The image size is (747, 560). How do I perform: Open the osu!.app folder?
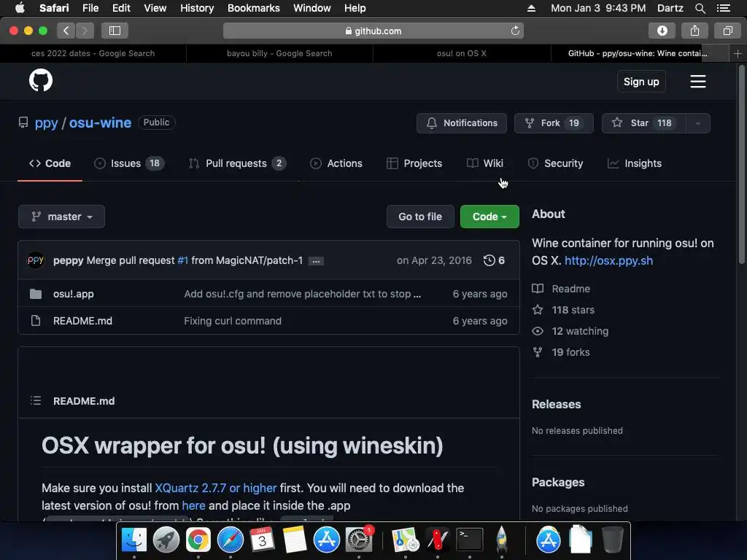[x=74, y=294]
